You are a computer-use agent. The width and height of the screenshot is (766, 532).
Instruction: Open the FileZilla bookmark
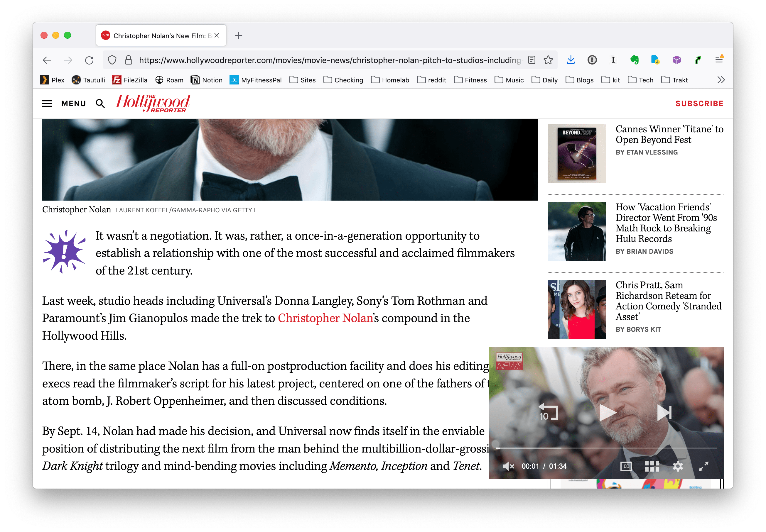coord(130,80)
